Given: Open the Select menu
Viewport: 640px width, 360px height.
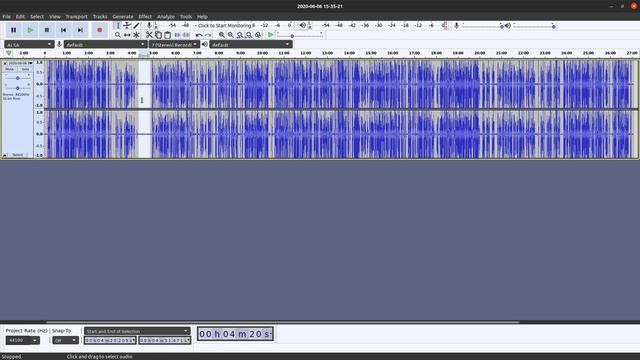Looking at the screenshot, I should (x=37, y=17).
